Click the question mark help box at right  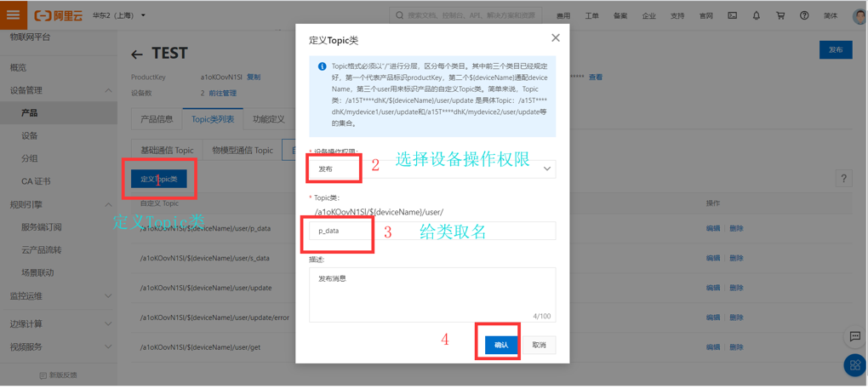(843, 178)
